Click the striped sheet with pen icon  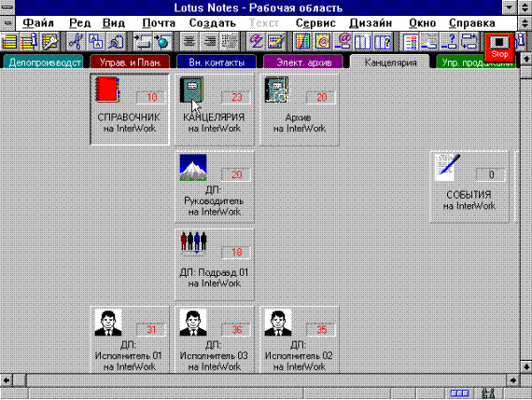pyautogui.click(x=302, y=42)
